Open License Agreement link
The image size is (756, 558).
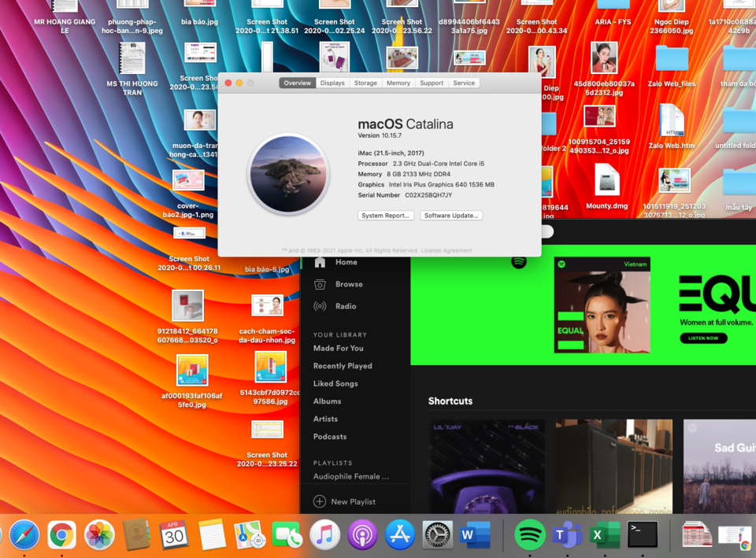click(x=447, y=250)
